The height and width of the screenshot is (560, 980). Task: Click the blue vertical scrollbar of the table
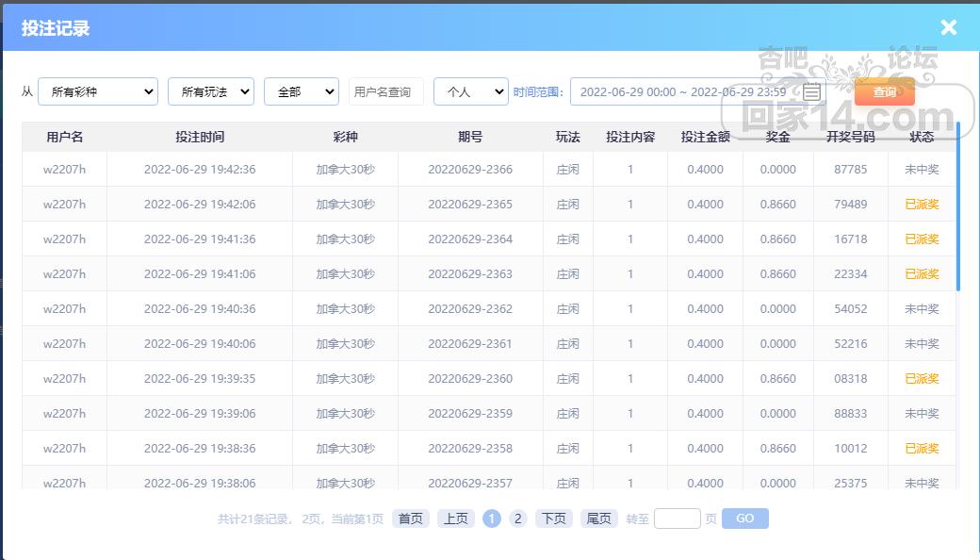pos(958,207)
